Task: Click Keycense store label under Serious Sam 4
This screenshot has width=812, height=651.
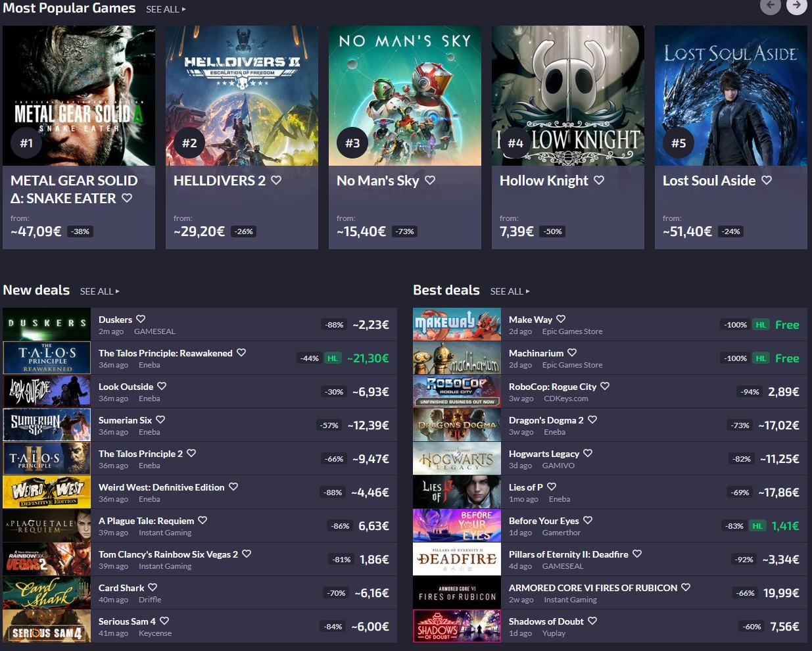Action: tap(155, 633)
